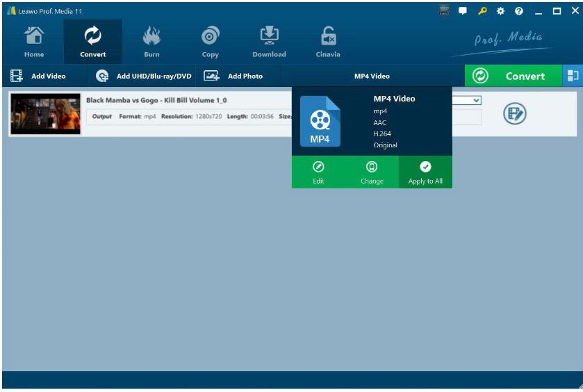Screen dimensions: 583x392
Task: Click the H.264 codec text in popup
Action: 382,134
